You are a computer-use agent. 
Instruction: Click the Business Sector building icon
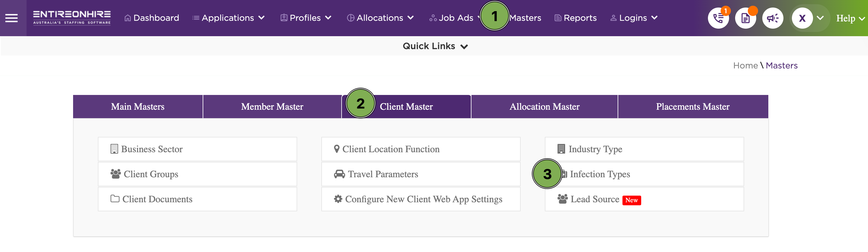(114, 149)
